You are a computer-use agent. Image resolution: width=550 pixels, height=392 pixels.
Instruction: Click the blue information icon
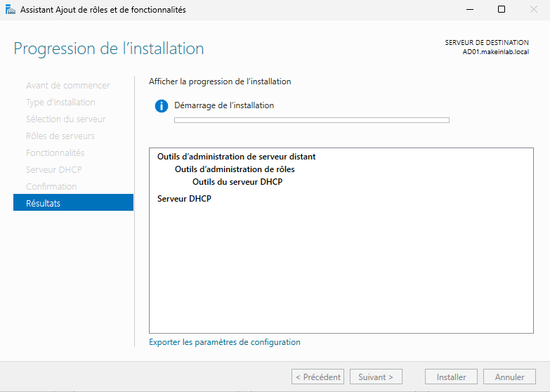(162, 106)
